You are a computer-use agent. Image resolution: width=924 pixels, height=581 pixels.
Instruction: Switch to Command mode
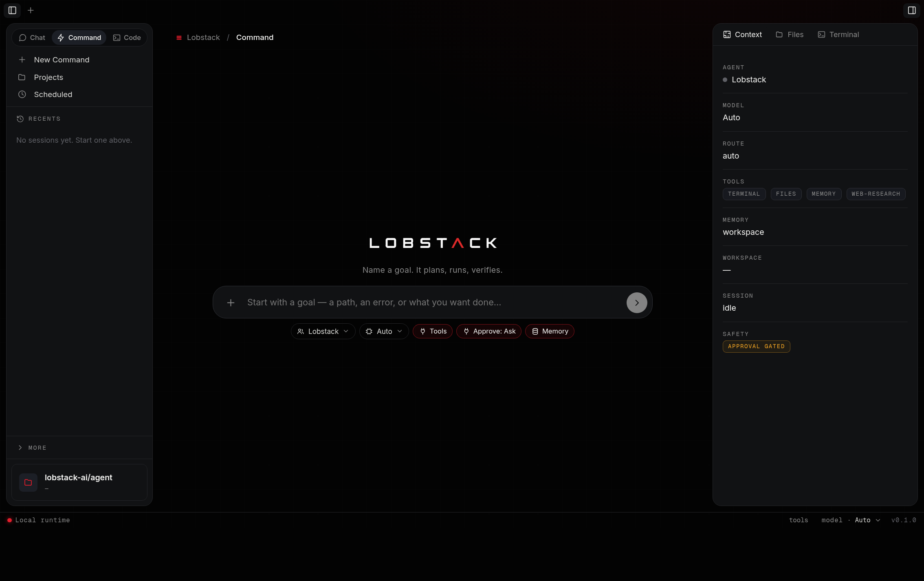79,38
